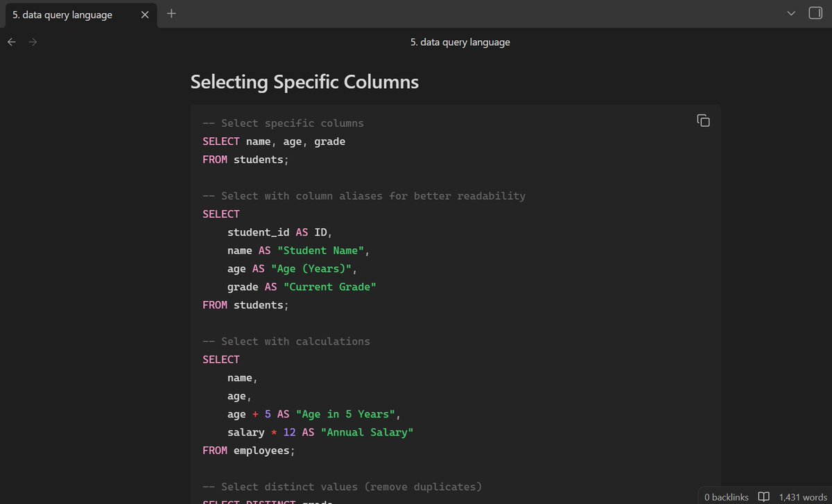Click the 'FROM employees;' code line
Image resolution: width=832 pixels, height=504 pixels.
248,451
